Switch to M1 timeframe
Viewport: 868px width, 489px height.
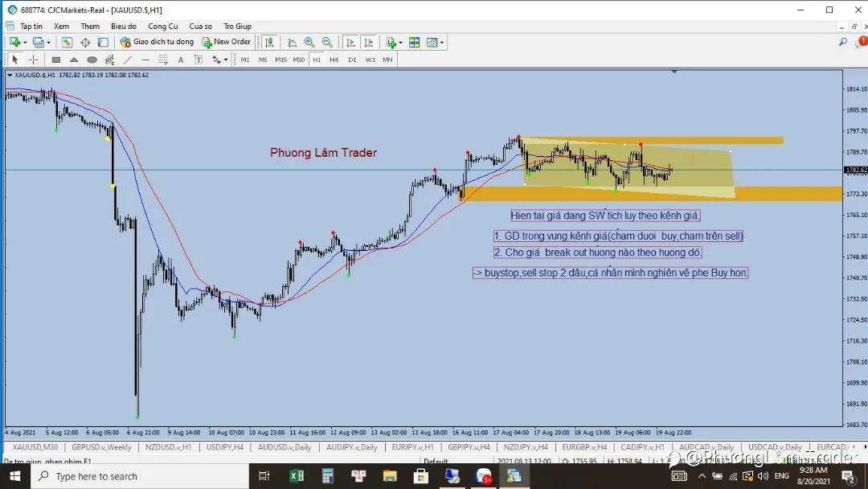pos(244,60)
